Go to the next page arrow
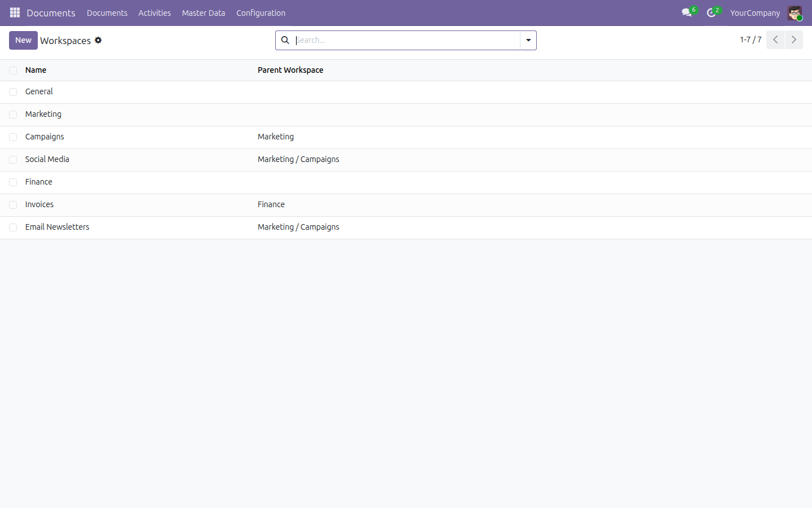The height and width of the screenshot is (508, 812). click(794, 40)
